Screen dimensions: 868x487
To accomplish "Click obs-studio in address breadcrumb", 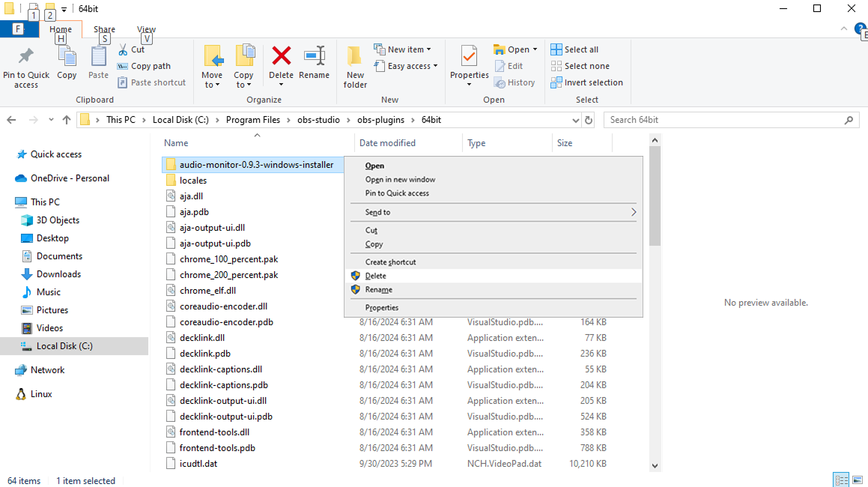I will click(x=318, y=120).
